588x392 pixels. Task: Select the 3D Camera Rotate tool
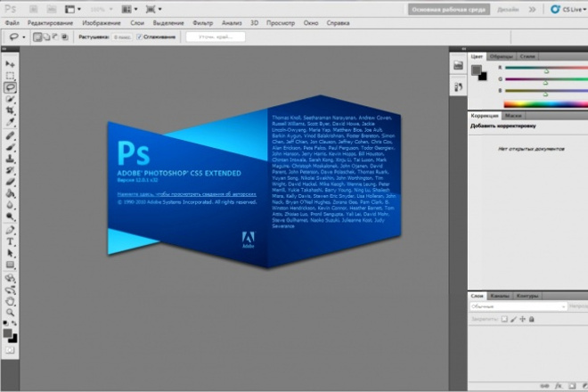point(10,290)
